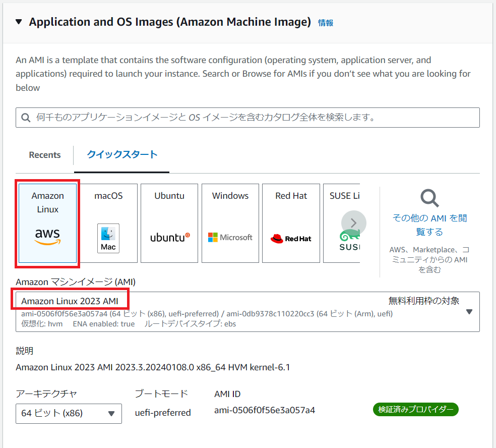The height and width of the screenshot is (448, 496).
Task: Open the Amazon Linux 2023 AMI dropdown
Action: [x=469, y=311]
